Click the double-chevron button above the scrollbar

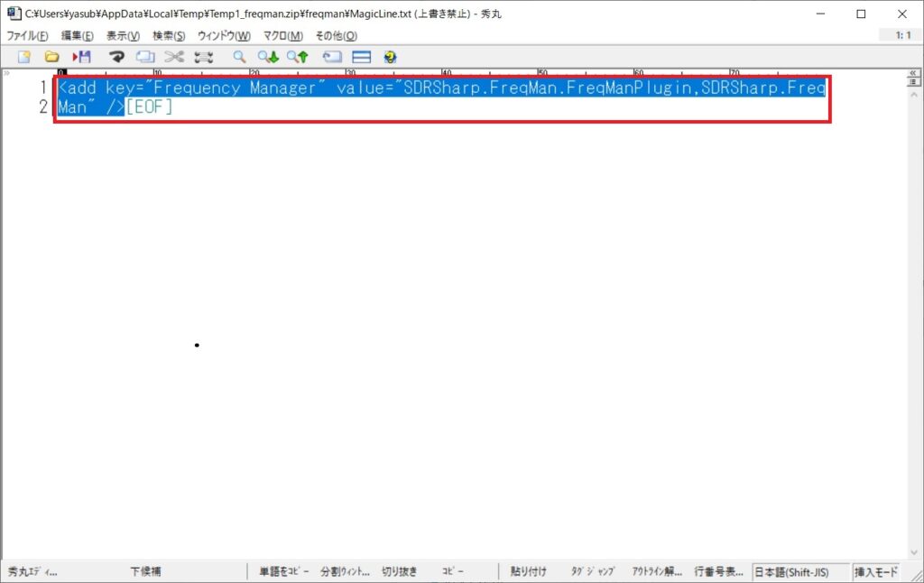[x=913, y=73]
